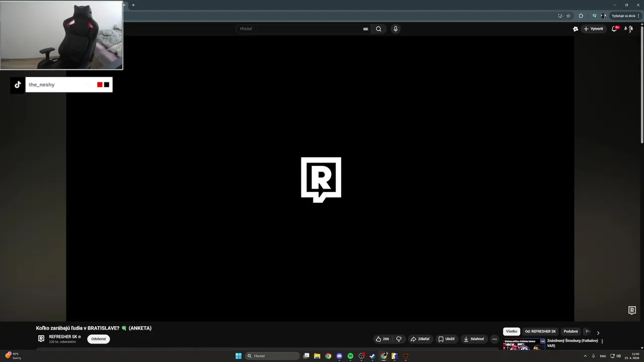The height and width of the screenshot is (362, 644).
Task: Open REFRESHER SK channel name link
Action: (63, 337)
